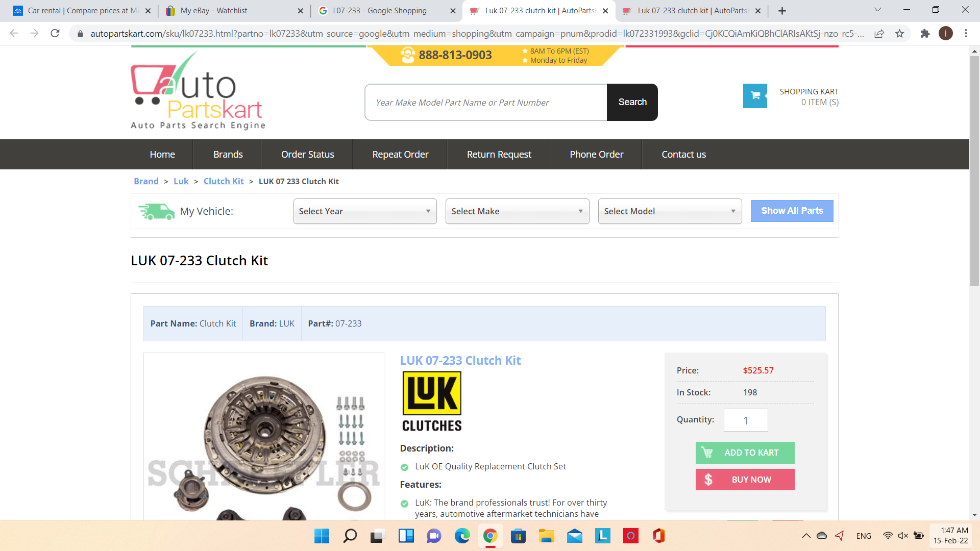
Task: Click the page's vertical scrollbar thumb
Action: tap(974, 171)
